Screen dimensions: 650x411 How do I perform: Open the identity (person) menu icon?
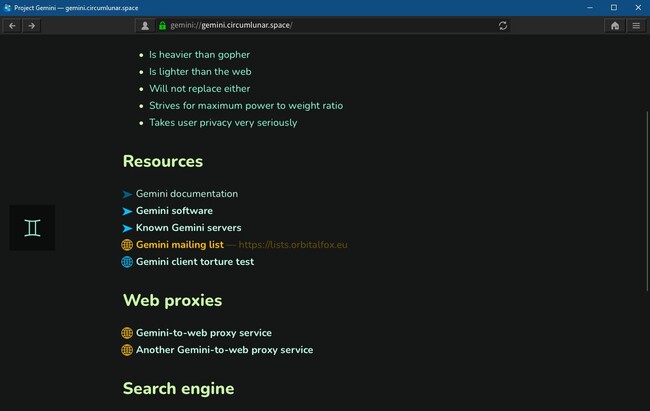click(x=145, y=26)
